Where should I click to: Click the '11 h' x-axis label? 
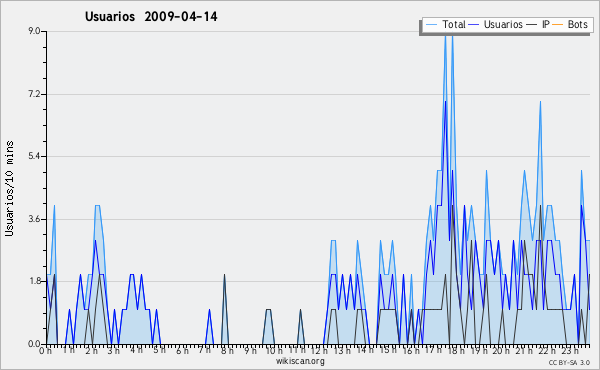click(x=297, y=350)
